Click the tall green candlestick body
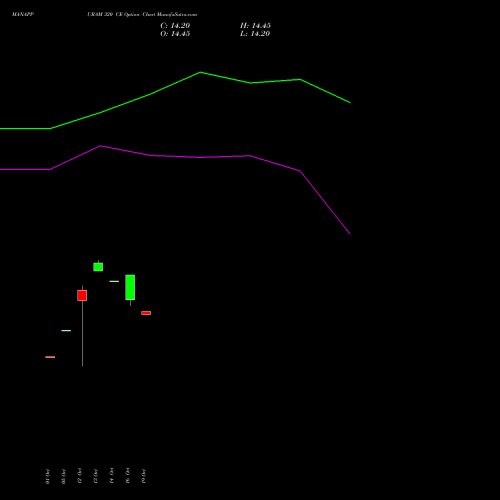This screenshot has height=500, width=500. pos(130,287)
